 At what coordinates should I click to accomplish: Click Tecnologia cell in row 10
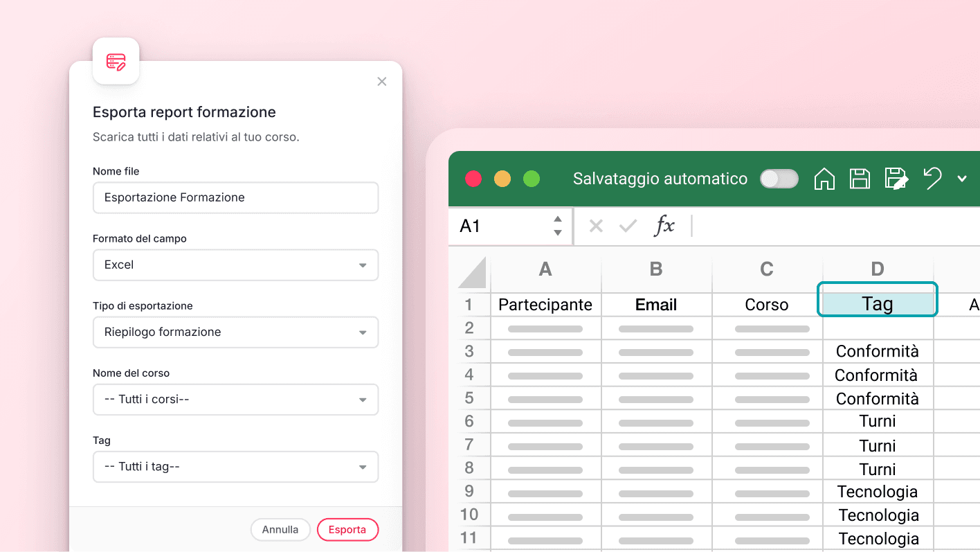pos(878,515)
